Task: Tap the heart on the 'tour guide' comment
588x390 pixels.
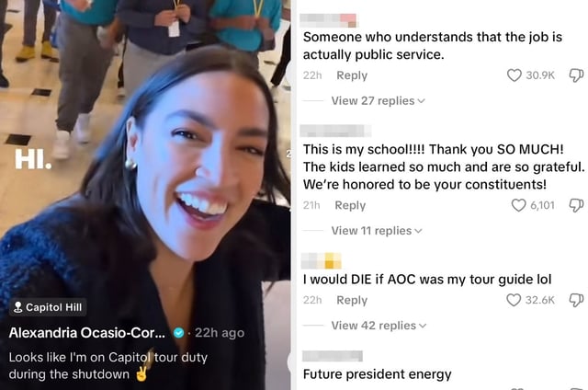Action: (x=514, y=300)
